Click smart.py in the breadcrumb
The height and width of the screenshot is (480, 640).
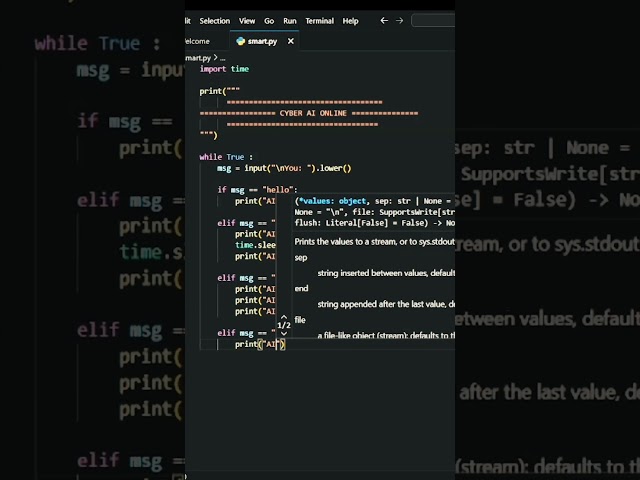(x=198, y=58)
